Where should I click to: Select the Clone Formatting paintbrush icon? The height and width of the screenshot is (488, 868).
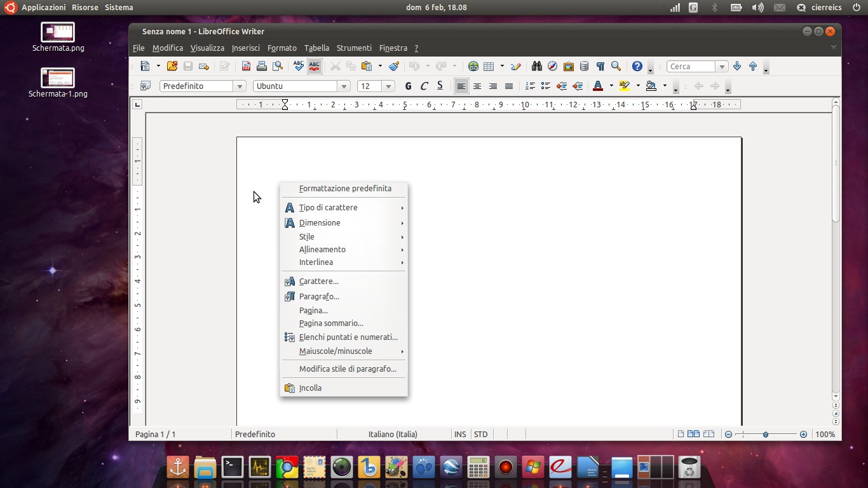coord(394,66)
